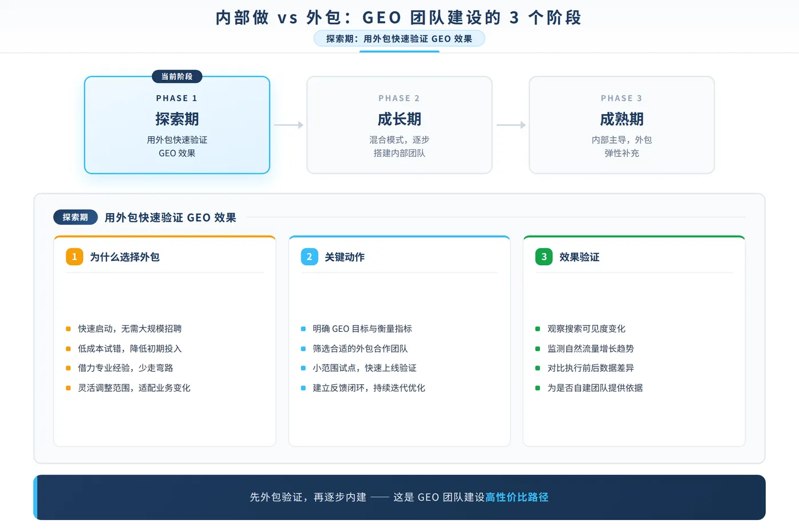The height and width of the screenshot is (532, 799).
Task: Click the arrow between 成长期 and 成熟期
Action: 511,125
